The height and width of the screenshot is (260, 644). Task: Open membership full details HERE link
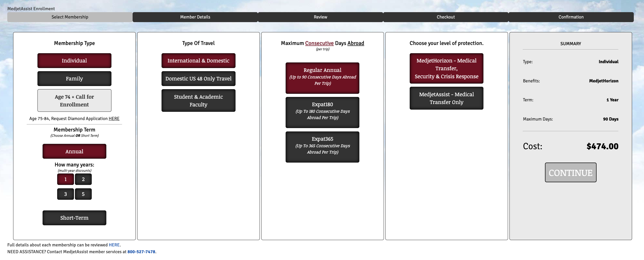(x=114, y=245)
